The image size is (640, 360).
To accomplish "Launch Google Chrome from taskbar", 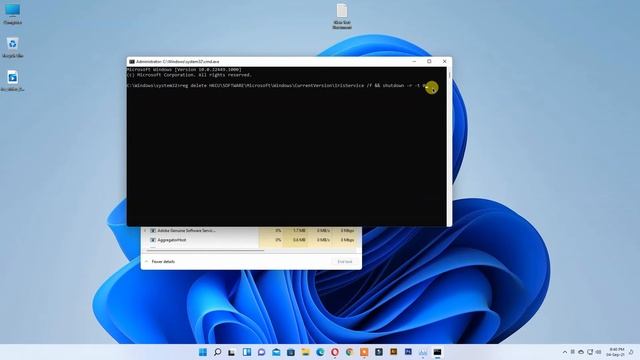I will pyautogui.click(x=349, y=352).
